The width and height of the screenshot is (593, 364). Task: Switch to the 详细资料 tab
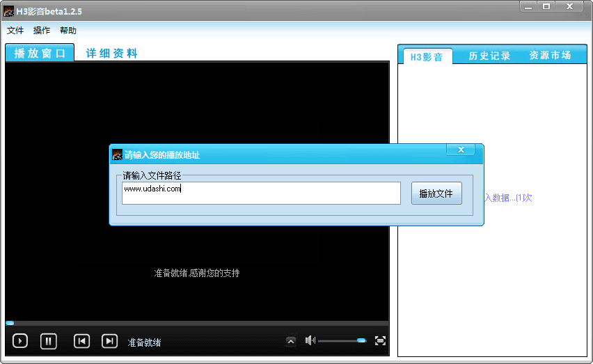(x=111, y=54)
